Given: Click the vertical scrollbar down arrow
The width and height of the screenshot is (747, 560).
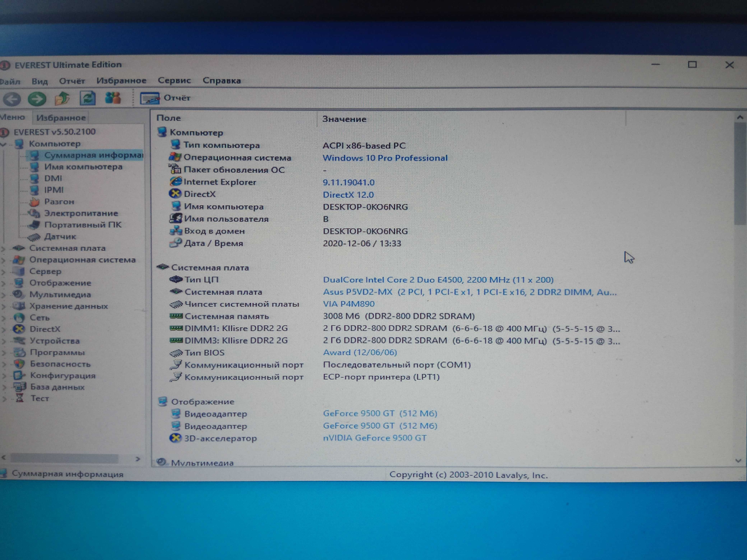Looking at the screenshot, I should [x=738, y=460].
